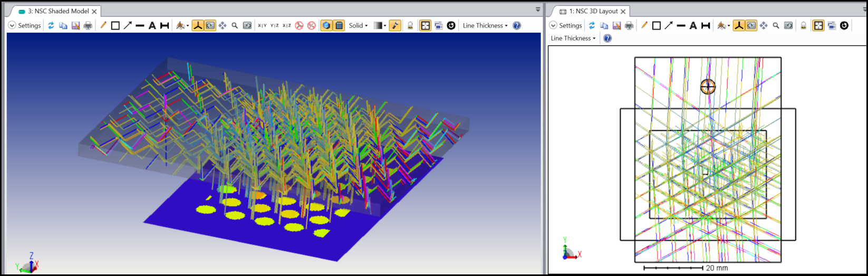Pick the arrow annotation tool in Shaded Model
The width and height of the screenshot is (868, 276).
(128, 25)
